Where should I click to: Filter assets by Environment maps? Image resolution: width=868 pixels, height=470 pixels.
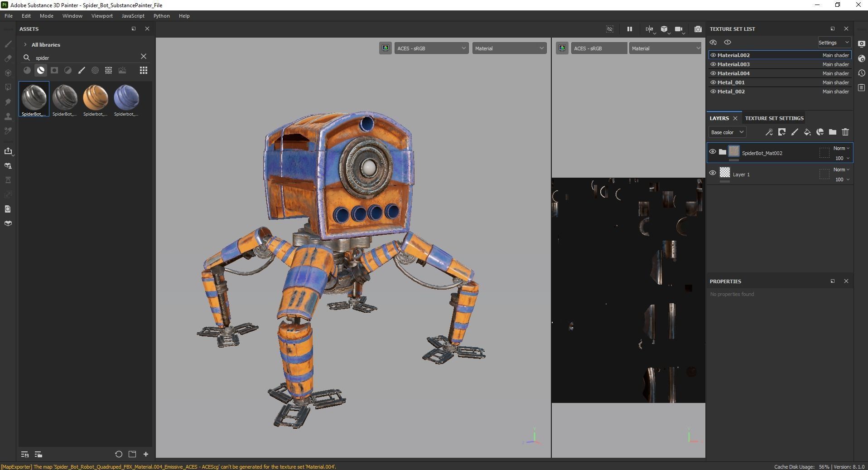[122, 70]
